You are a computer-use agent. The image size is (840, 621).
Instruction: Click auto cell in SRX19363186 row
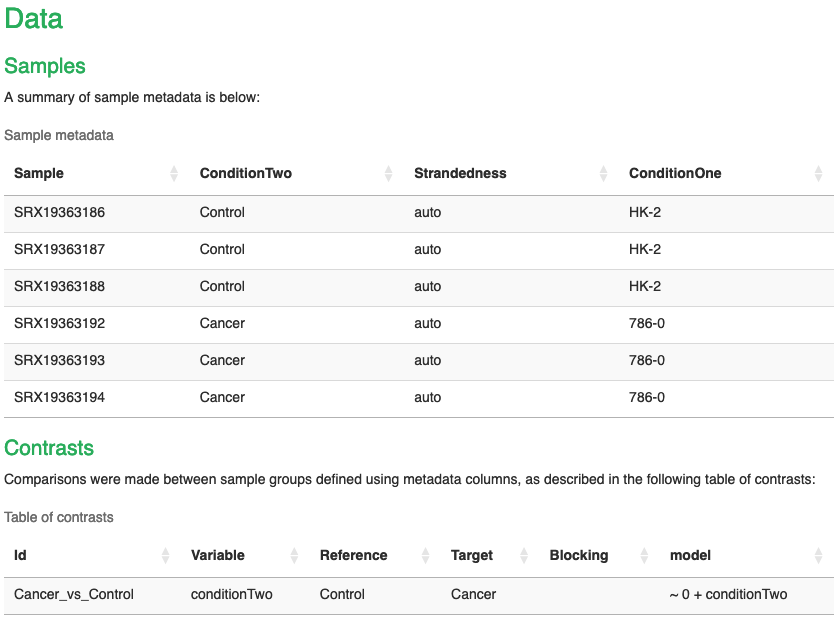pyautogui.click(x=428, y=213)
